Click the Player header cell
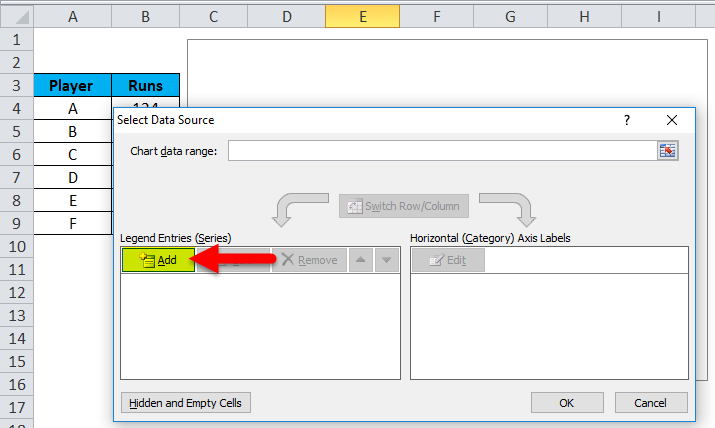Screen dimensions: 715x428 [x=73, y=85]
